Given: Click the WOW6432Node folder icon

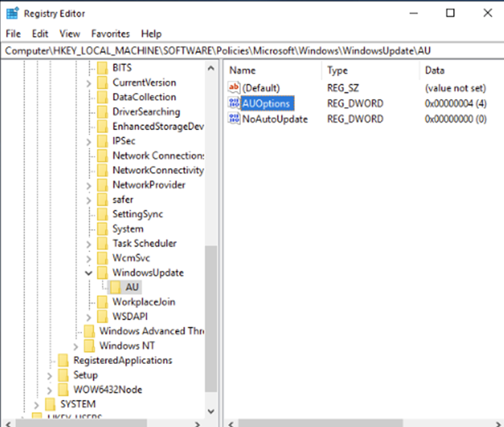Looking at the screenshot, I should click(x=63, y=390).
